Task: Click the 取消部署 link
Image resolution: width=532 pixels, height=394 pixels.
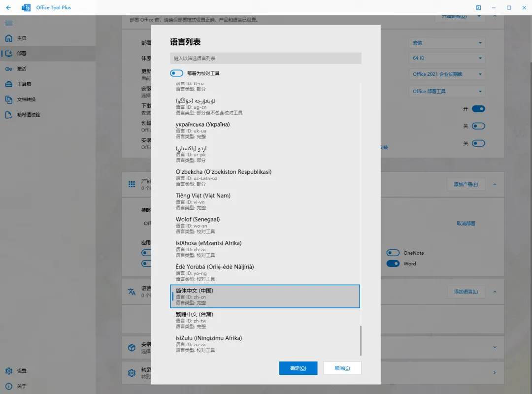Action: [466, 223]
